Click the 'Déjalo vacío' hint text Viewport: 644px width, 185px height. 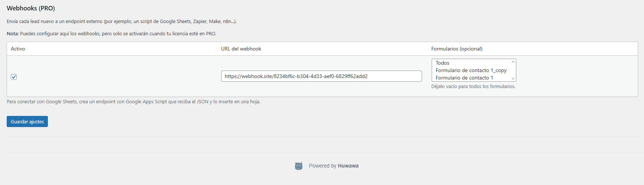473,87
